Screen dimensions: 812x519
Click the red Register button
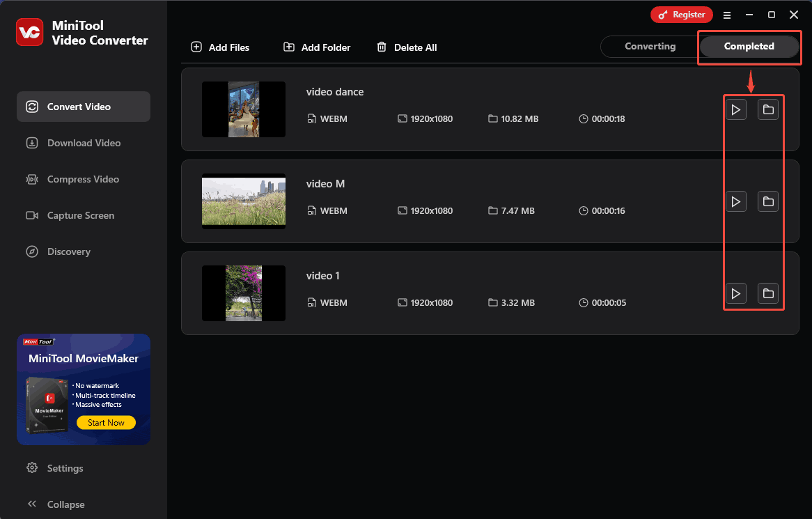(682, 15)
